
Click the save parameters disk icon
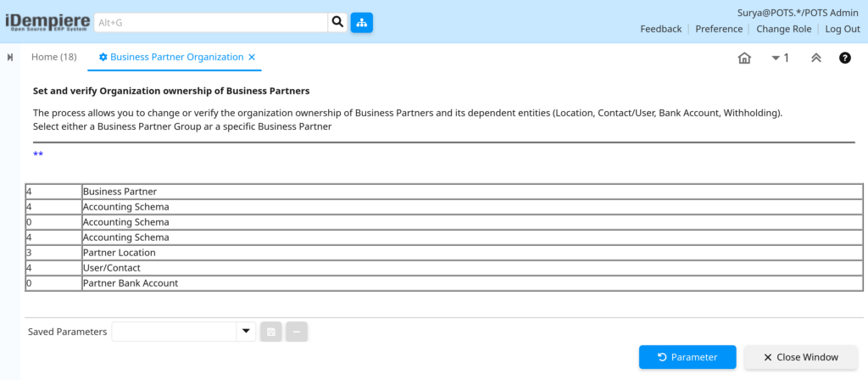[x=271, y=332]
